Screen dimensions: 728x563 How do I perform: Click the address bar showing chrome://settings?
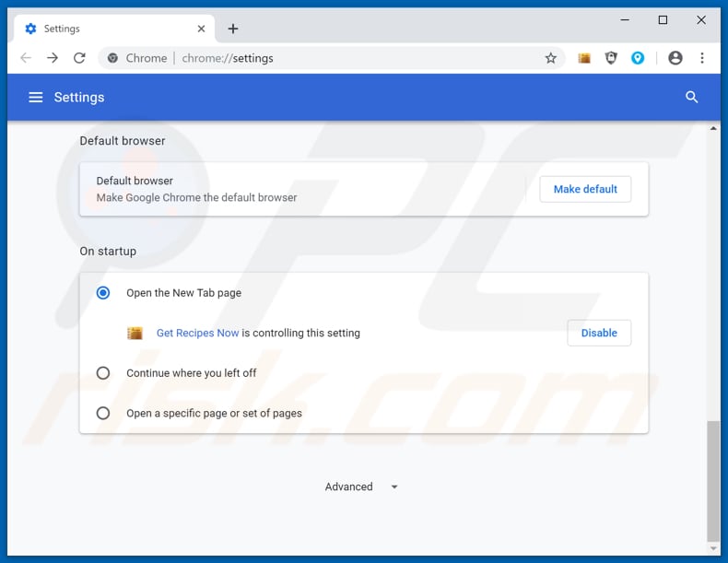(x=350, y=58)
